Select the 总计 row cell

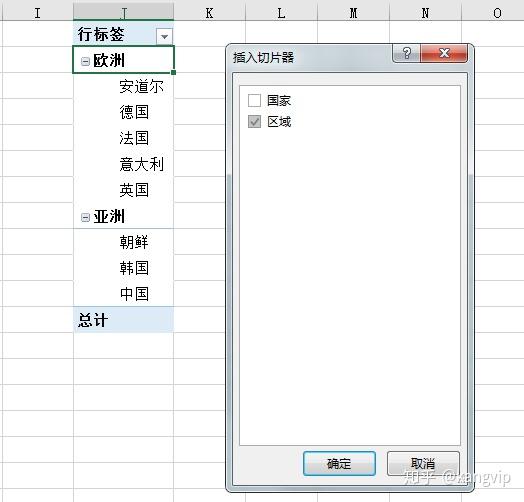[x=123, y=320]
